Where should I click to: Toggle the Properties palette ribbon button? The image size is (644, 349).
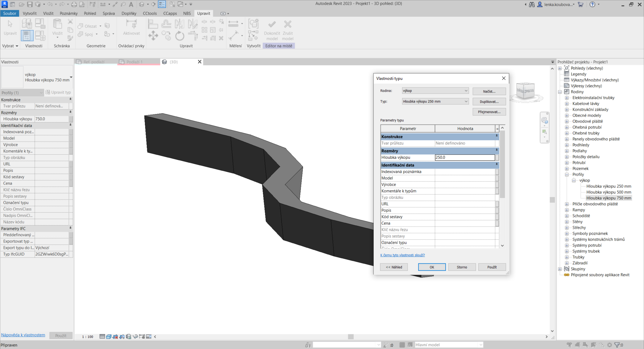coord(27,35)
